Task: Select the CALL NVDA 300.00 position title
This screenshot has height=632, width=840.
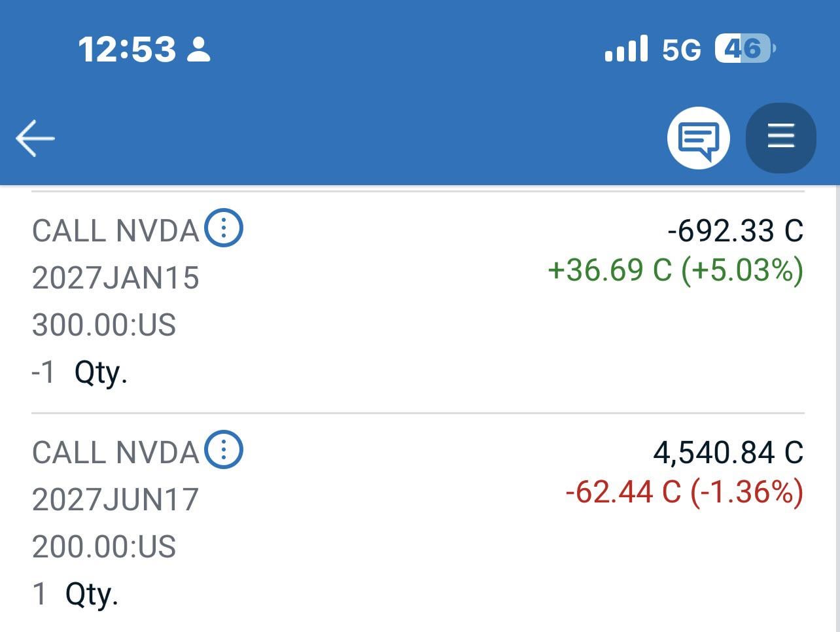Action: coord(115,231)
